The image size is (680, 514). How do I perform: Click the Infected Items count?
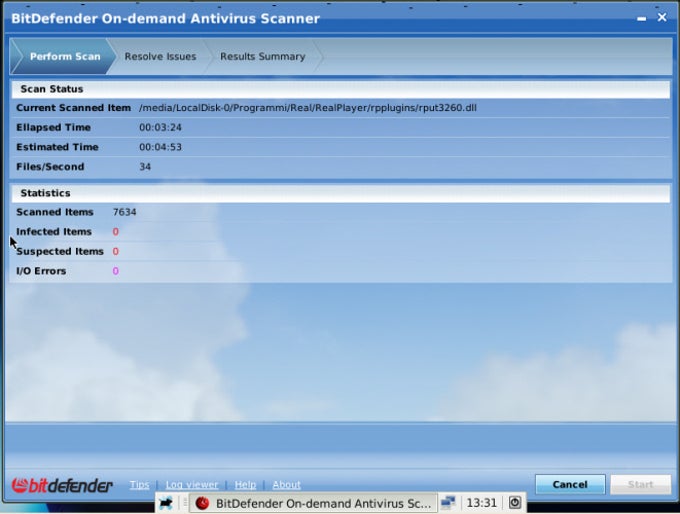(x=115, y=232)
